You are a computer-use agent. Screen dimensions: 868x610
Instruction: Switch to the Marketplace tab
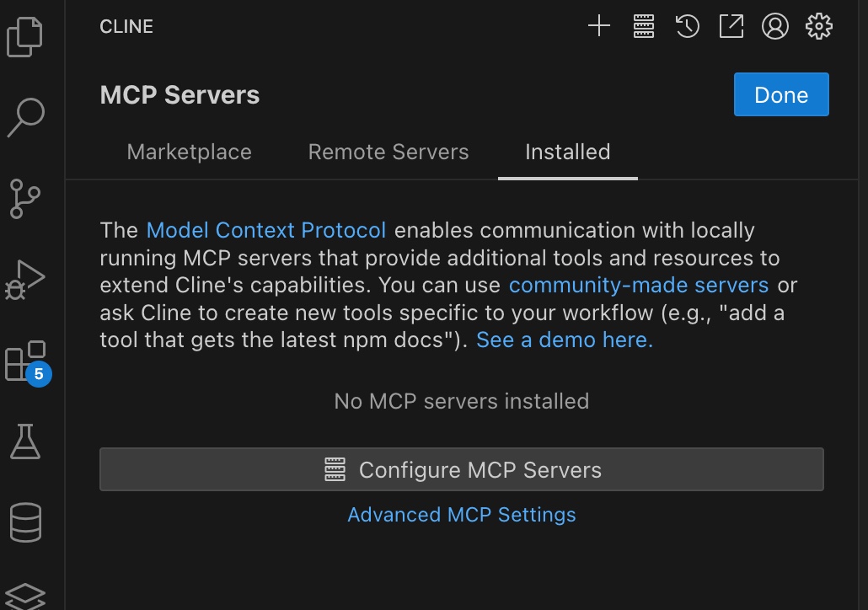point(190,152)
